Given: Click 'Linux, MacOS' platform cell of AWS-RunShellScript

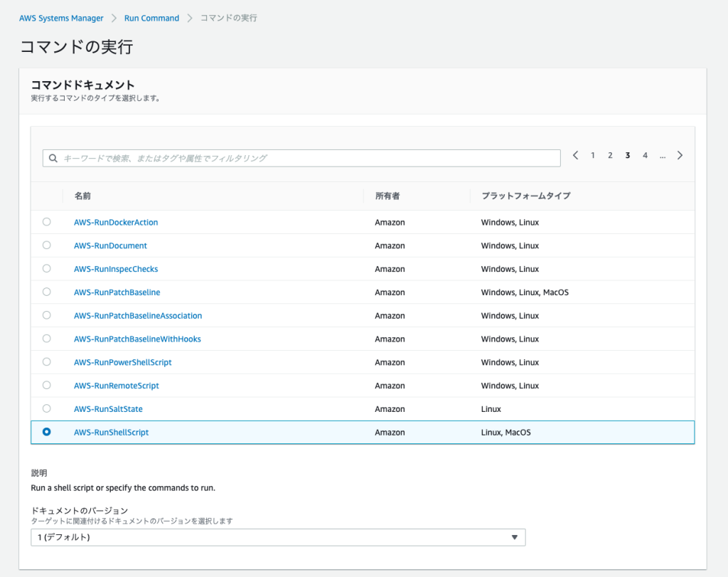Looking at the screenshot, I should click(505, 433).
